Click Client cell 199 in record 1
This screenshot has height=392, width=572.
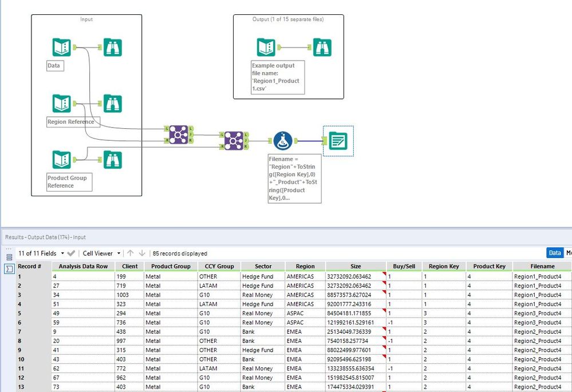130,276
